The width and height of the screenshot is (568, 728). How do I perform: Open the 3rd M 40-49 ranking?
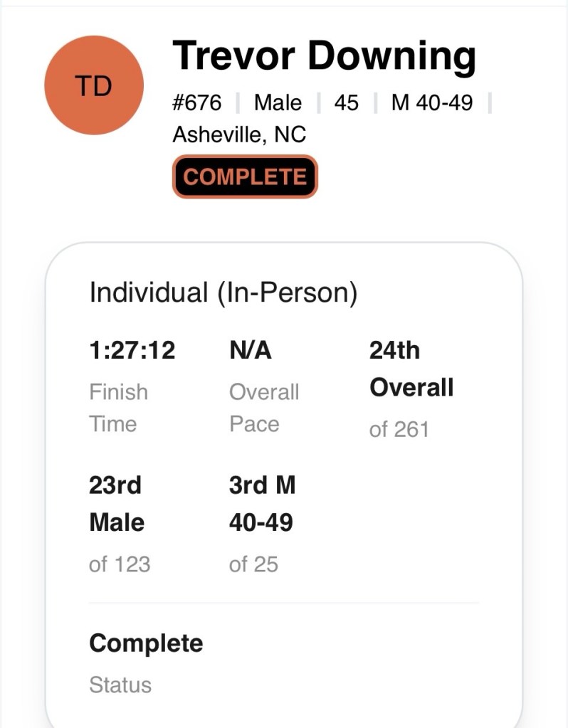click(x=262, y=504)
